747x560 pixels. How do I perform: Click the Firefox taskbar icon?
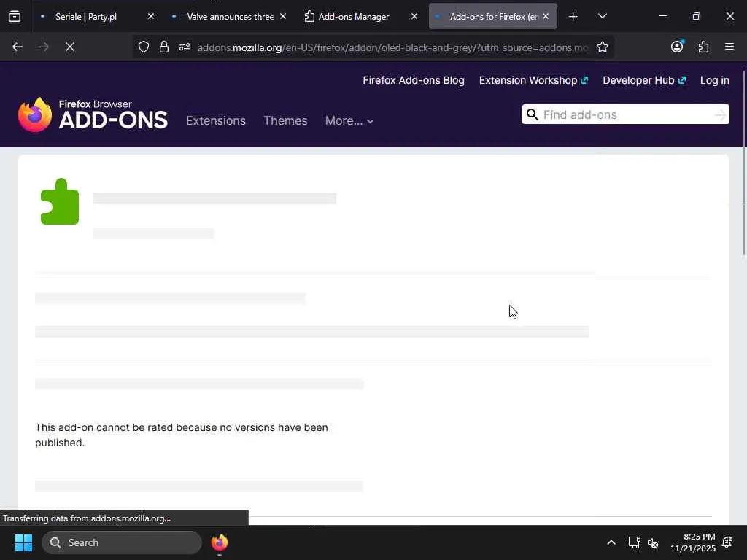point(219,542)
